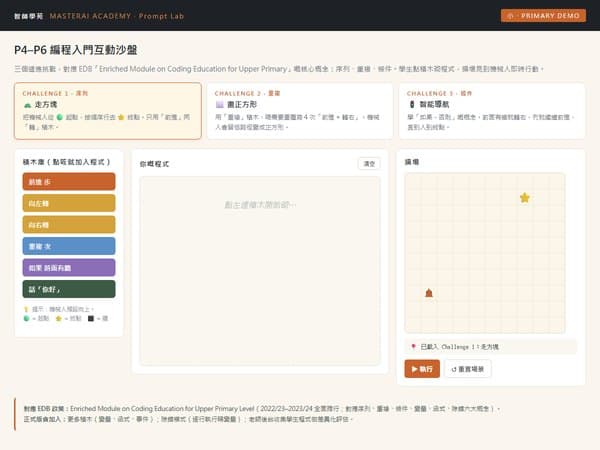Viewport: 600px width, 450px height.
Task: Click the robot on the stage grid
Action: click(x=429, y=293)
